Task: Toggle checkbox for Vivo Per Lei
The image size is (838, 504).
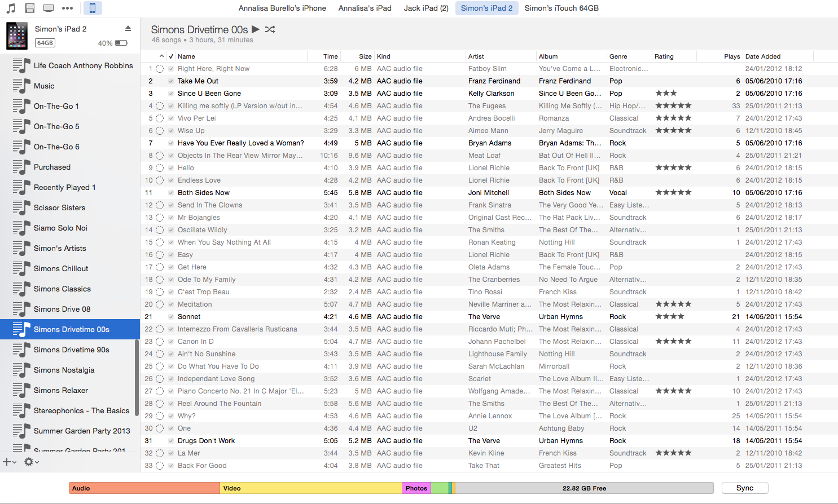Action: pyautogui.click(x=171, y=118)
